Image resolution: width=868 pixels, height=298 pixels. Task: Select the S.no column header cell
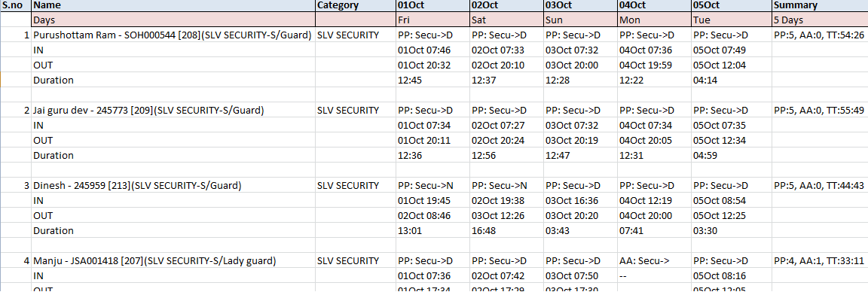(16, 5)
